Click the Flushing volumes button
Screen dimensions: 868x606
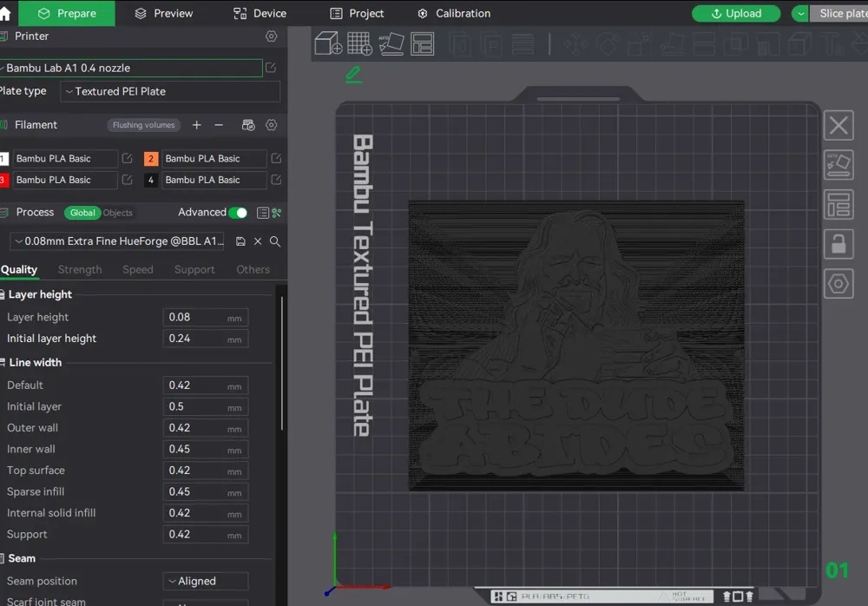144,125
